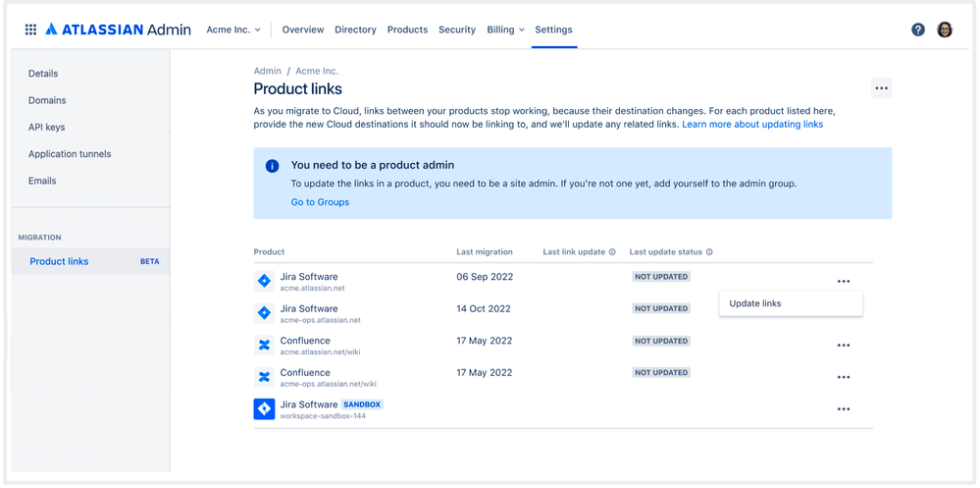Click the SANDBOX badge on Jira Software
980x488 pixels.
coord(362,405)
